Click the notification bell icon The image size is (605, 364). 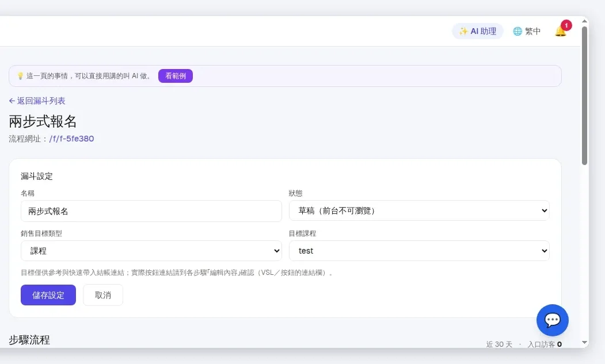[x=561, y=31]
